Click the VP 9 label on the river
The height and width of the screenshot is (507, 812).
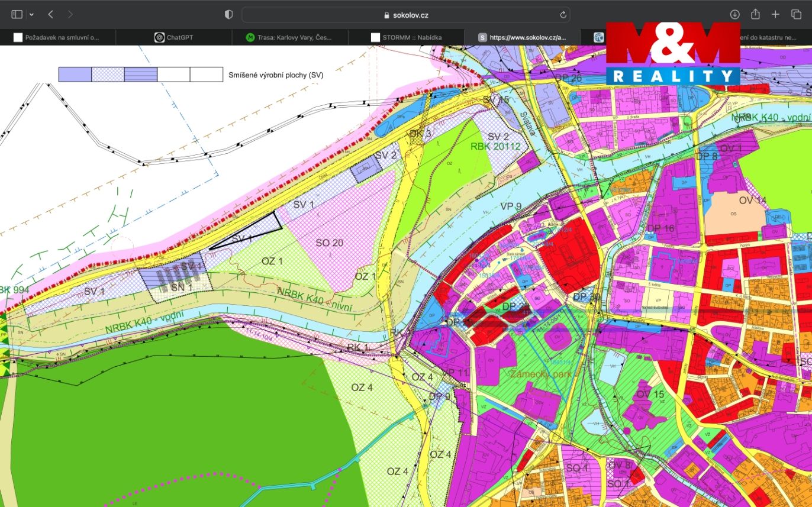click(510, 206)
